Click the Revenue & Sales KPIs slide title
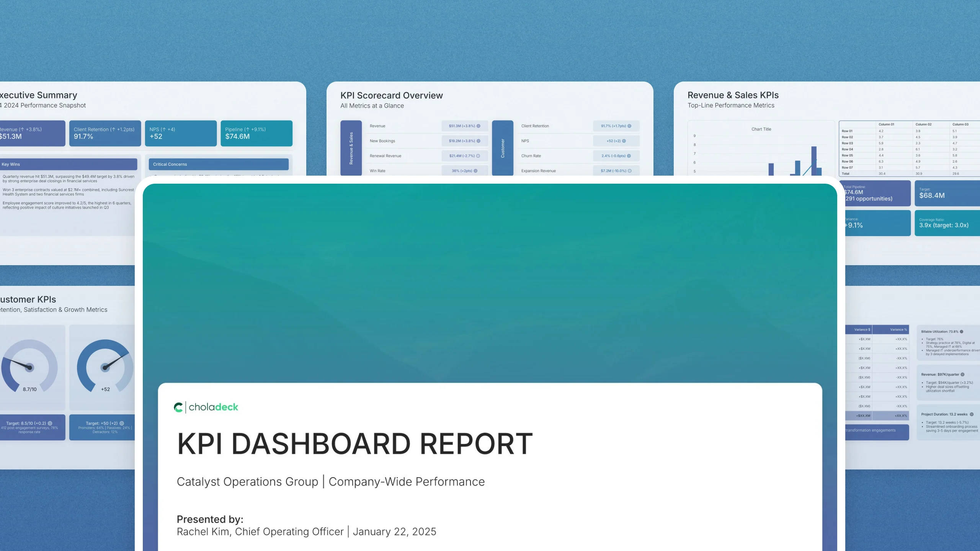 [733, 95]
